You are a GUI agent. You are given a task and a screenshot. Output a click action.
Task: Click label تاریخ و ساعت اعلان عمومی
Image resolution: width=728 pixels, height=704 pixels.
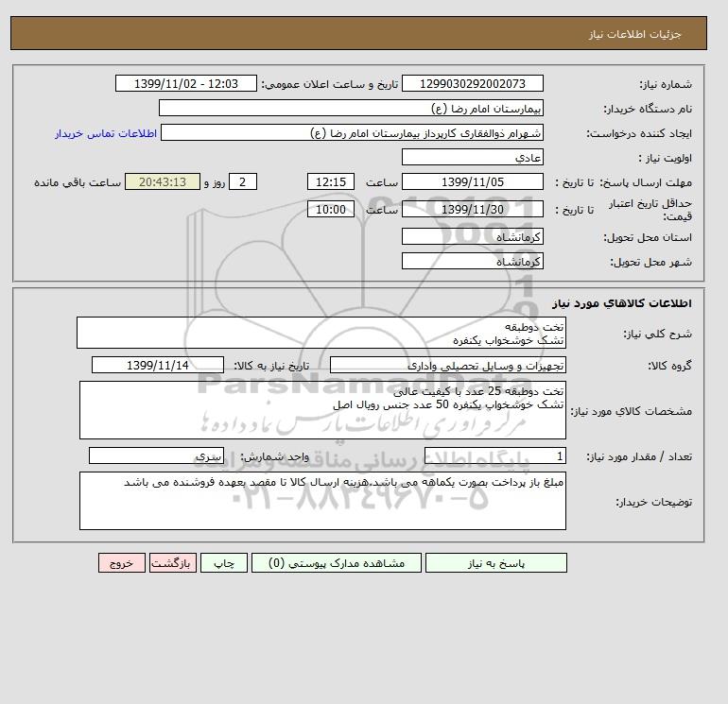(330, 84)
